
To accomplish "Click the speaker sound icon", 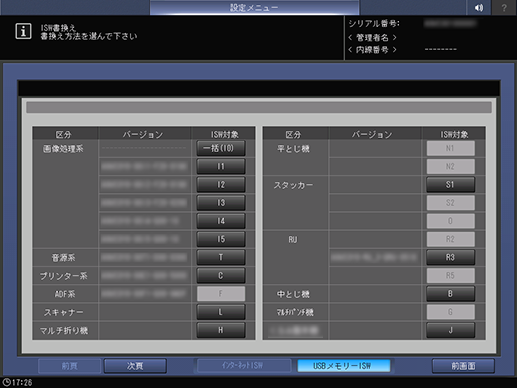I will point(479,7).
